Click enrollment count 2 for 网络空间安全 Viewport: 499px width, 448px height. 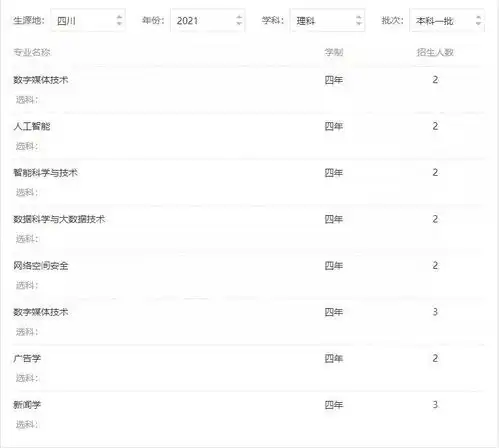pyautogui.click(x=435, y=266)
